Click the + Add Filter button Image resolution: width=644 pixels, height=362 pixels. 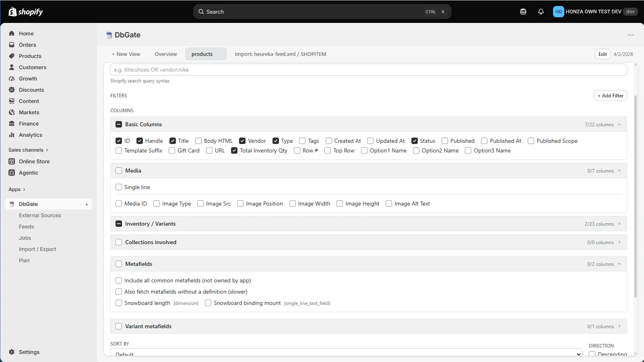tap(610, 95)
